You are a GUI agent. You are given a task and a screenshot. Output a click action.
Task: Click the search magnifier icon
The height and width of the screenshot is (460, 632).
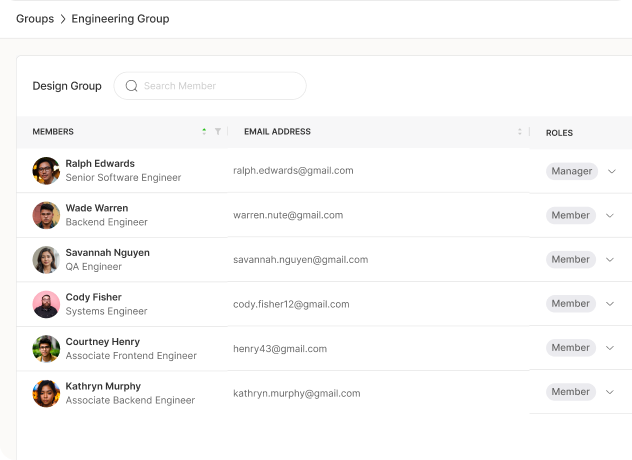(131, 86)
